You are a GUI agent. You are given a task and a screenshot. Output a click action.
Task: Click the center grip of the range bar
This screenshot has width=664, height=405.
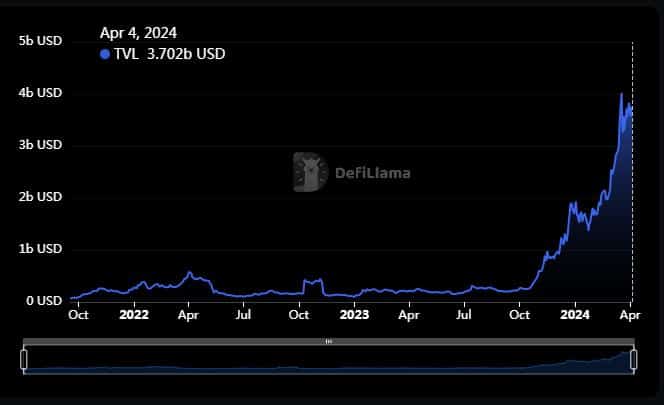click(329, 341)
